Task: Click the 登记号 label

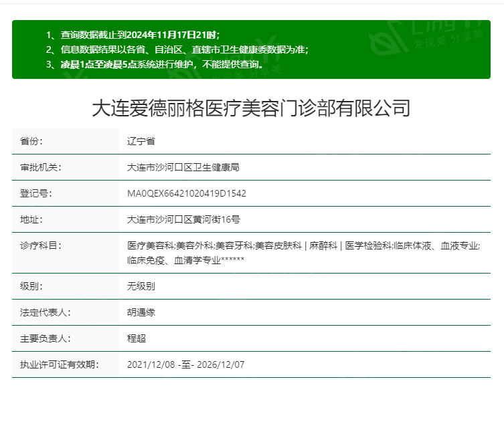Action: [x=35, y=193]
